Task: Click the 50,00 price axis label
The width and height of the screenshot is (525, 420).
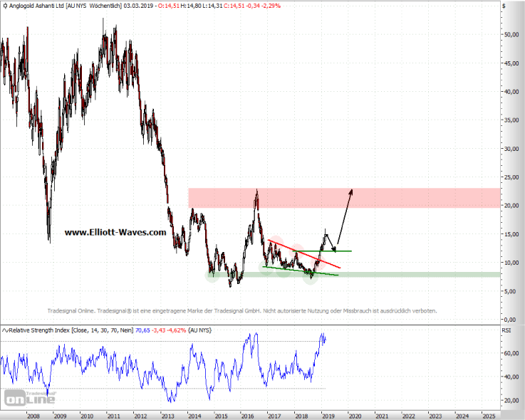Action: [511, 34]
